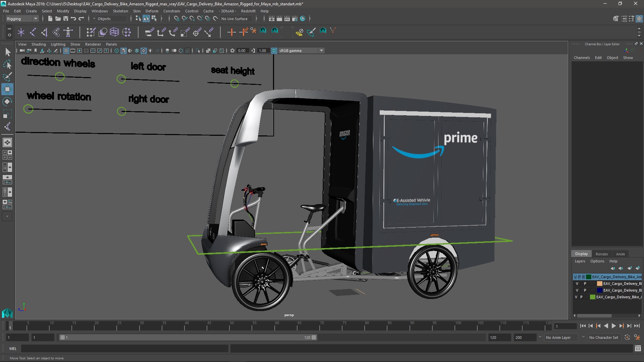644x362 pixels.
Task: Toggle wireframe shading cube in viewport toolbar
Action: 117,51
